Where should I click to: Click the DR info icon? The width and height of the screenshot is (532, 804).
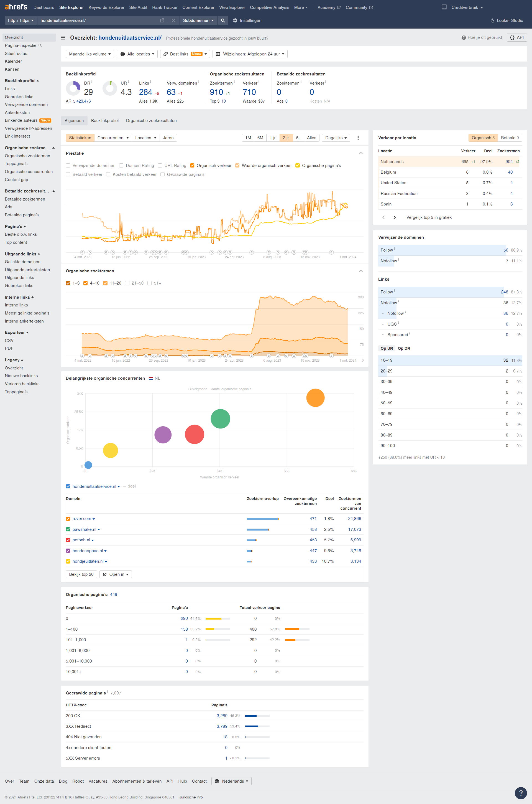click(92, 82)
